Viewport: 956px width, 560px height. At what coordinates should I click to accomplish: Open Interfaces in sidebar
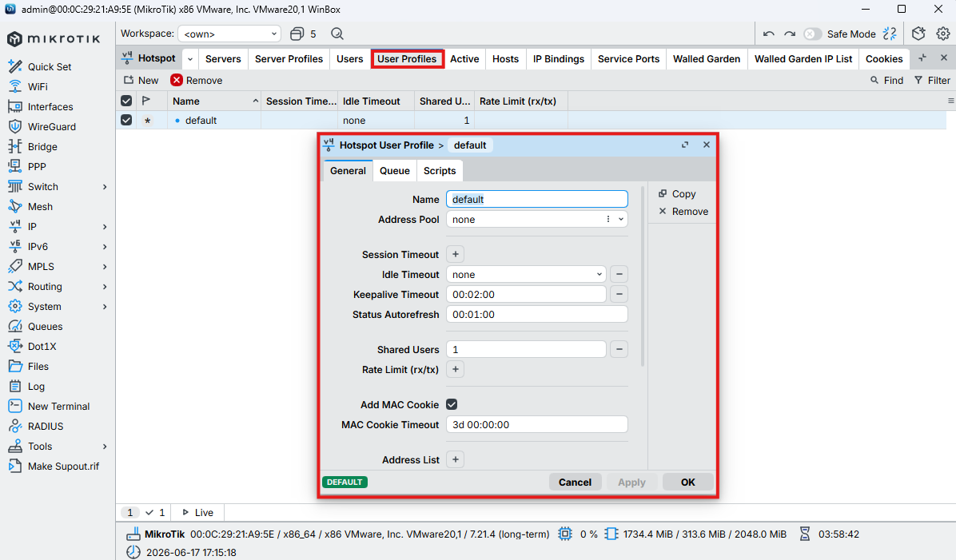[50, 106]
